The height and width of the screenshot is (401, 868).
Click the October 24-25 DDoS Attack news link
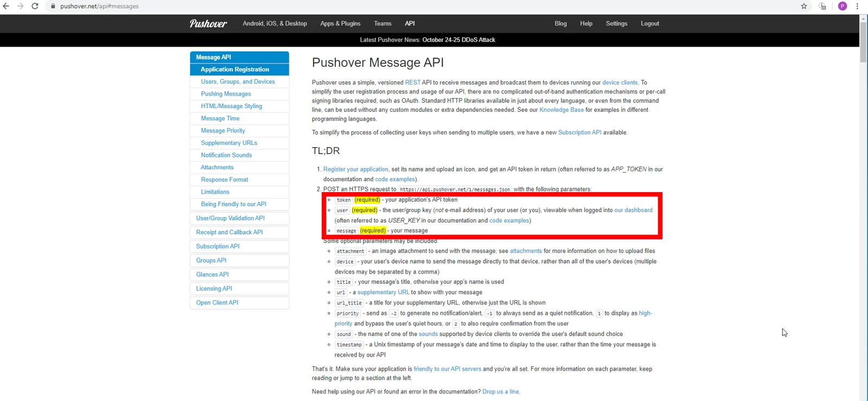point(458,40)
